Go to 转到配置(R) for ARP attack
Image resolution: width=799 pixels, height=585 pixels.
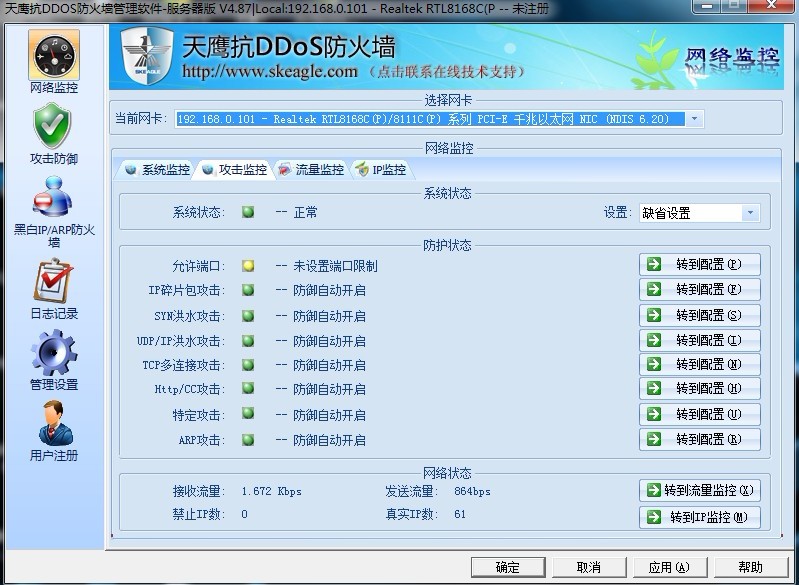(x=700, y=439)
